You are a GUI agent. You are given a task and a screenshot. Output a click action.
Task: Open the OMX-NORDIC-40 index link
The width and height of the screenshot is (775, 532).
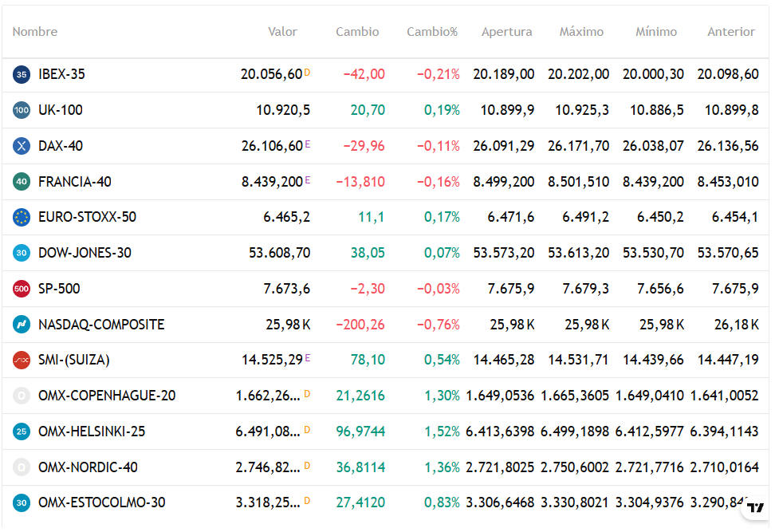point(88,467)
